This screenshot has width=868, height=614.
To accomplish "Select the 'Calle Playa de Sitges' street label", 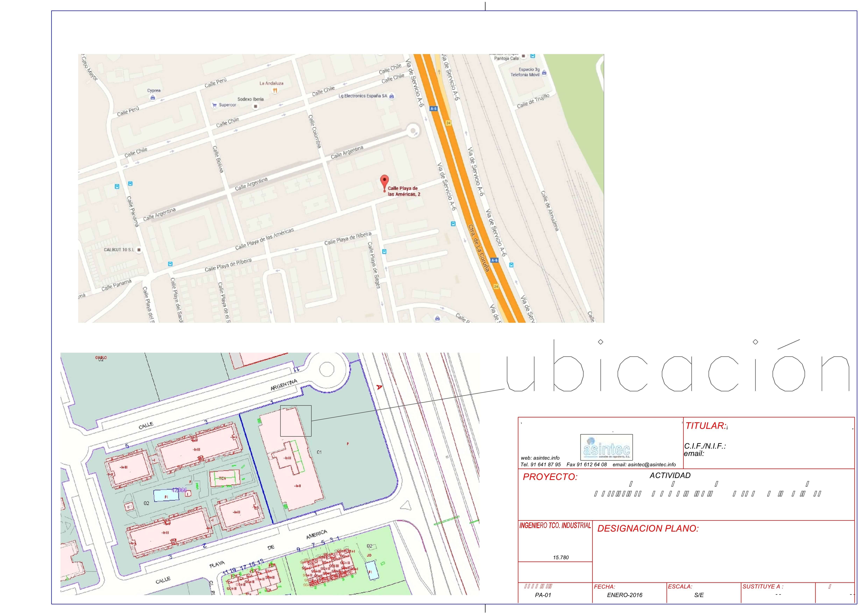I will (374, 265).
